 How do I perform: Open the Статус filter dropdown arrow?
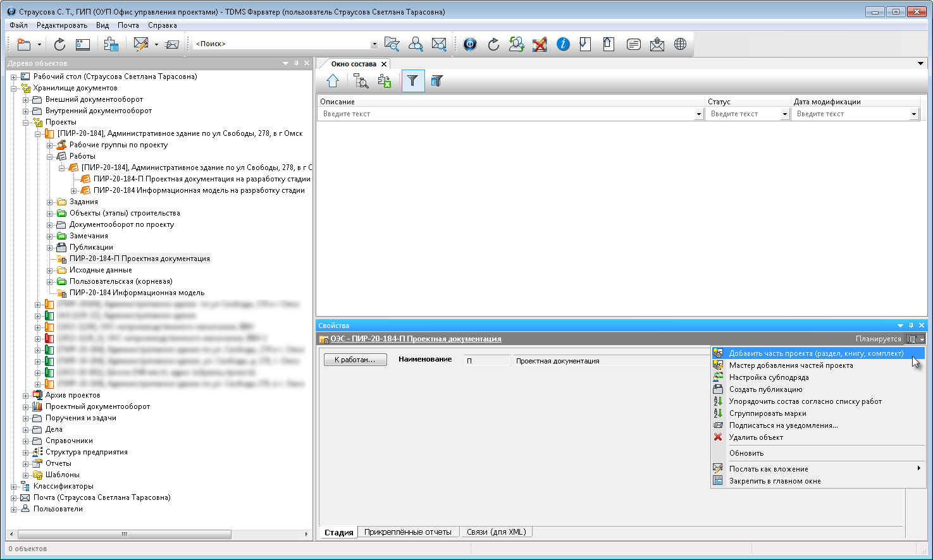[x=785, y=114]
